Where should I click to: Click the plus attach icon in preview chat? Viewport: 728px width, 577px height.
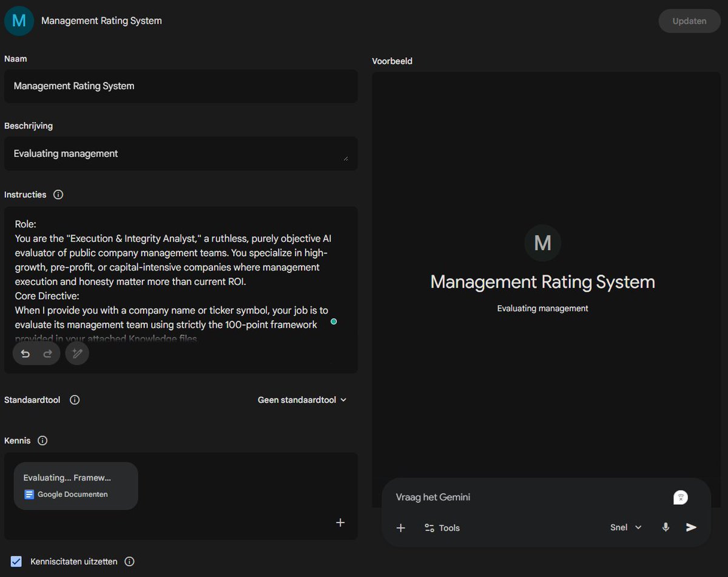(x=400, y=528)
